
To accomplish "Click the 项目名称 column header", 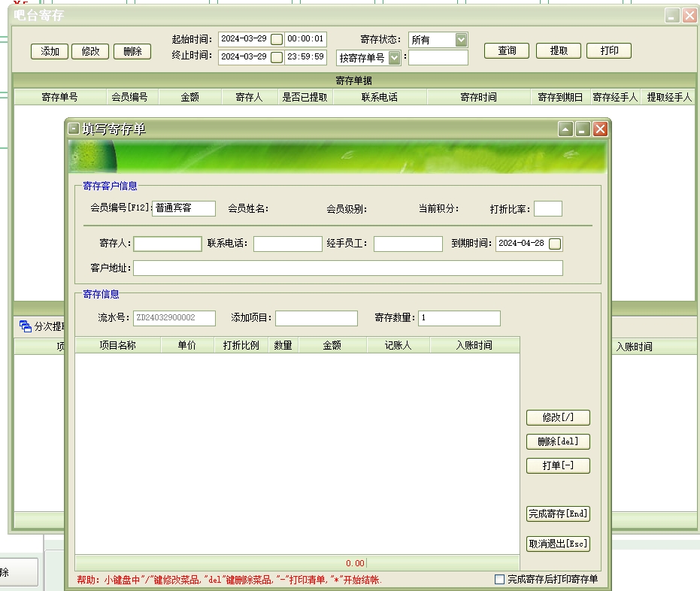I will [117, 345].
